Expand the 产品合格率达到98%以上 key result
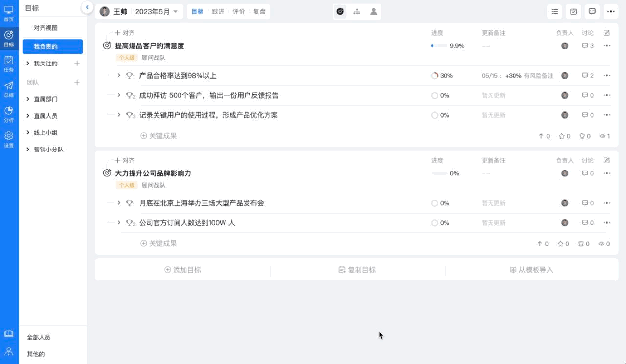 click(x=119, y=75)
